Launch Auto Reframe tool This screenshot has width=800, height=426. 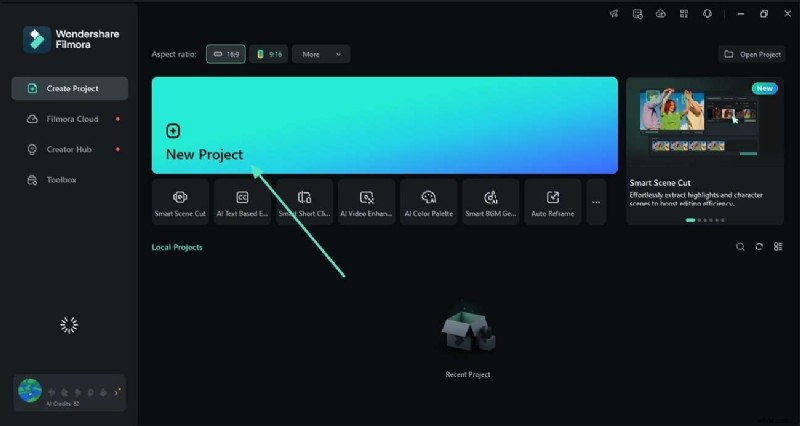click(x=553, y=202)
